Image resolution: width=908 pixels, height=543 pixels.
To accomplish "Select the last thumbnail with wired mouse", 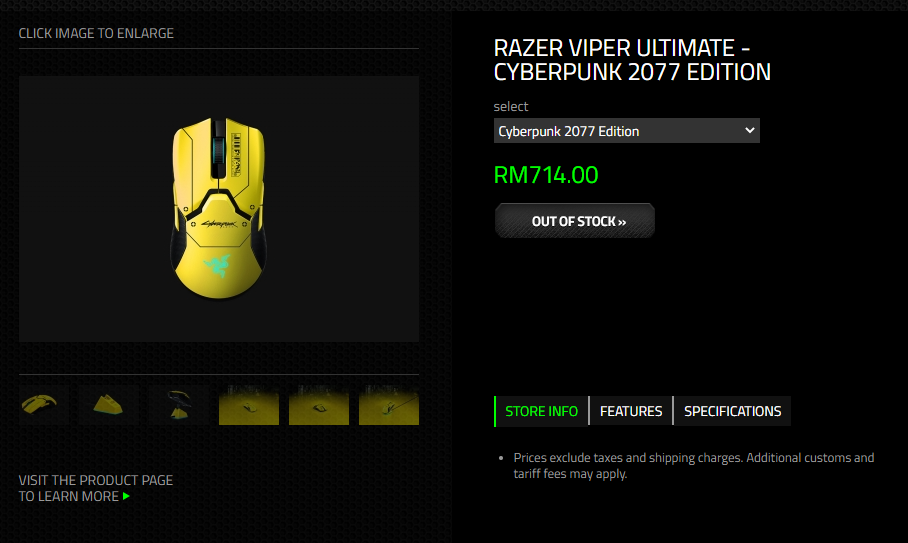I will coord(389,405).
